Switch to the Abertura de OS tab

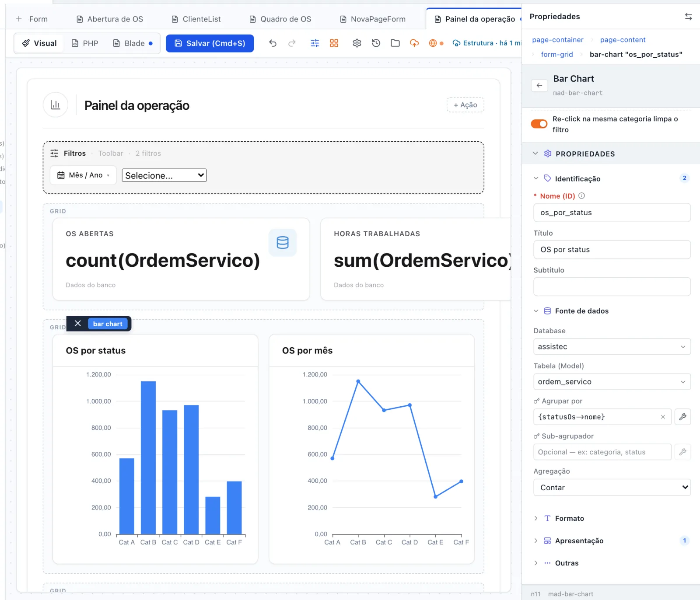click(110, 19)
